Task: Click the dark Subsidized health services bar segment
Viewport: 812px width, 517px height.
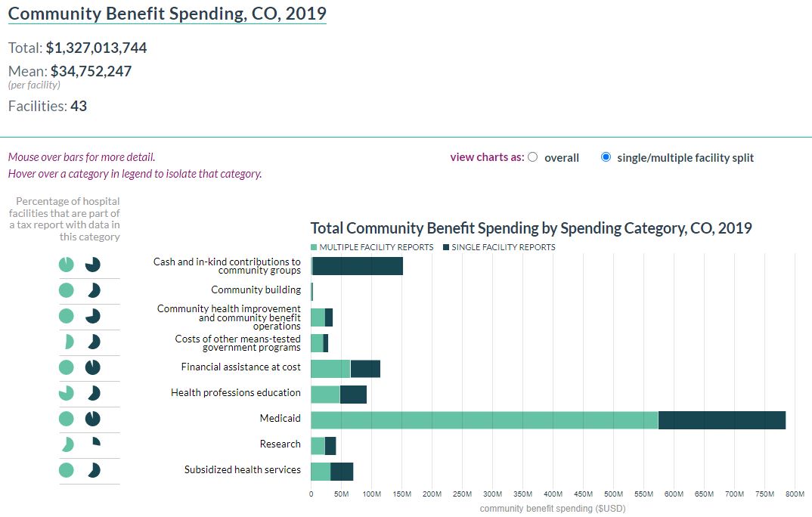Action: point(342,471)
